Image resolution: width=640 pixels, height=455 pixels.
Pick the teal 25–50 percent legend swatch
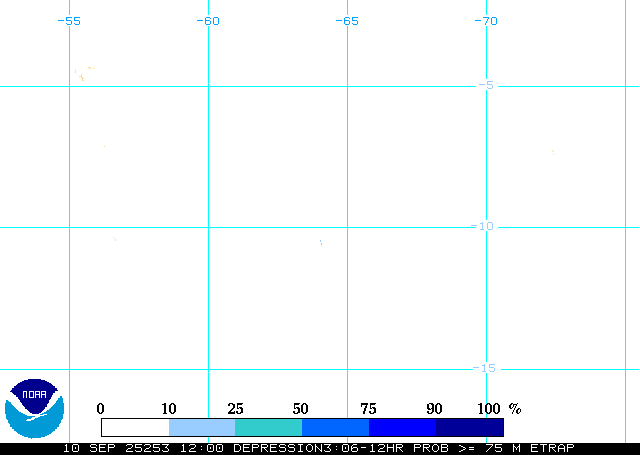point(268,427)
